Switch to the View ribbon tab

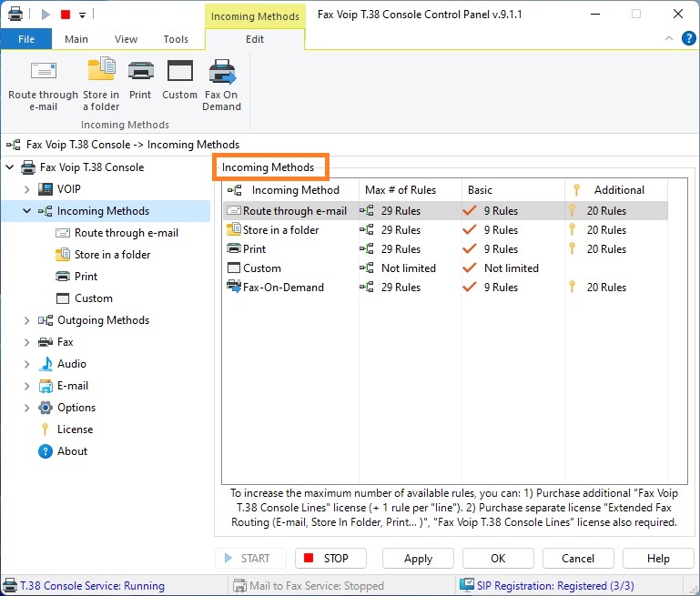[x=126, y=39]
